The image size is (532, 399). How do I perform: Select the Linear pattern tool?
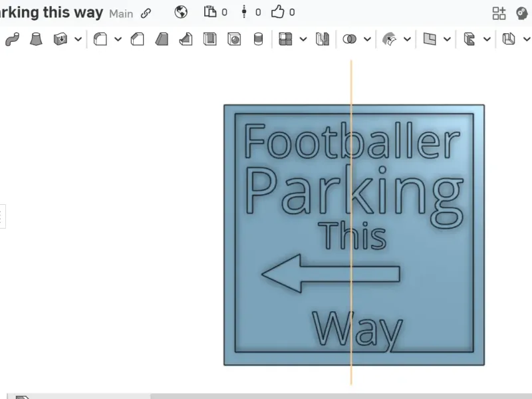pos(285,39)
